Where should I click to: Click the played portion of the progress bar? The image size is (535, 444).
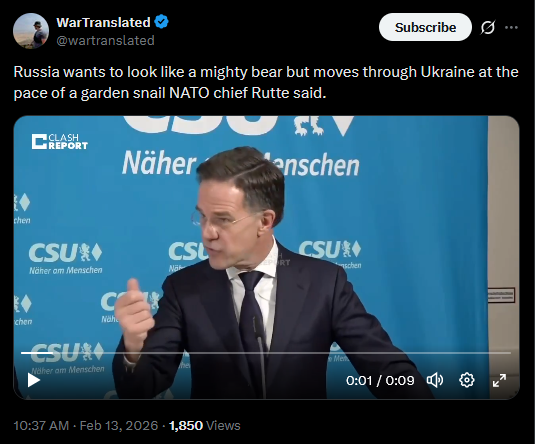pos(38,353)
